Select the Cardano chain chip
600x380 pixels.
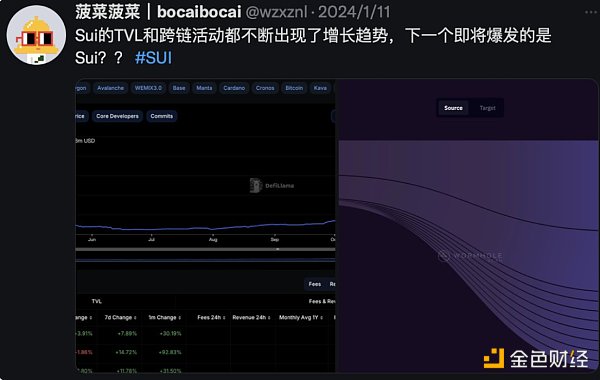tap(234, 88)
